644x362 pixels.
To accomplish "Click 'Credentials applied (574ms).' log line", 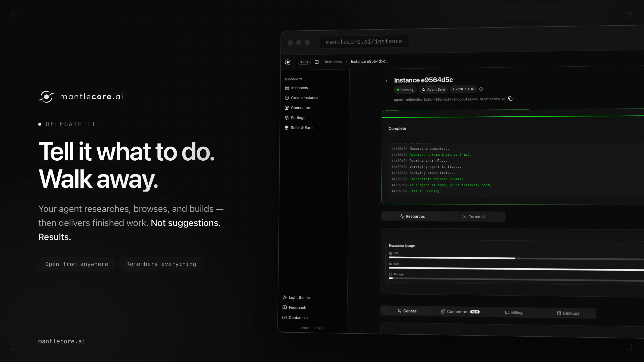I will (x=428, y=179).
